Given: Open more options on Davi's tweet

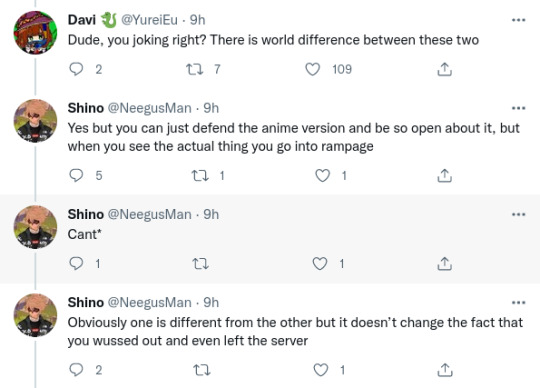Looking at the screenshot, I should pos(518,20).
